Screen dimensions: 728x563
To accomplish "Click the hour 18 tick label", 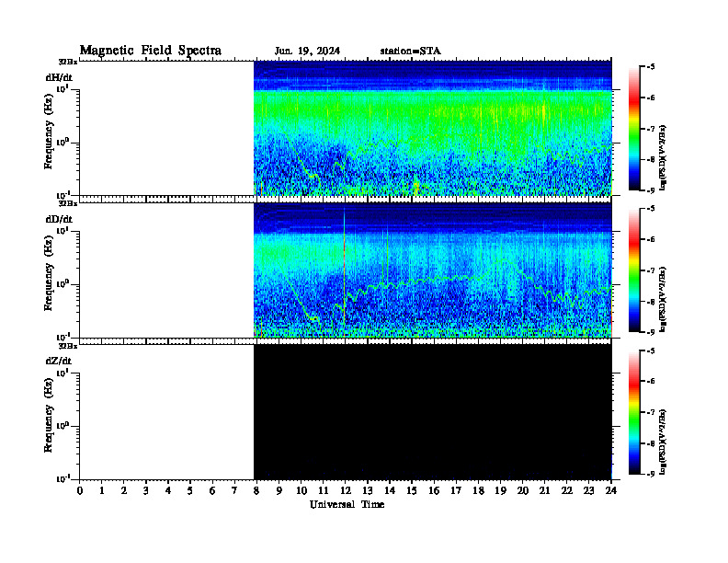I will [x=479, y=491].
